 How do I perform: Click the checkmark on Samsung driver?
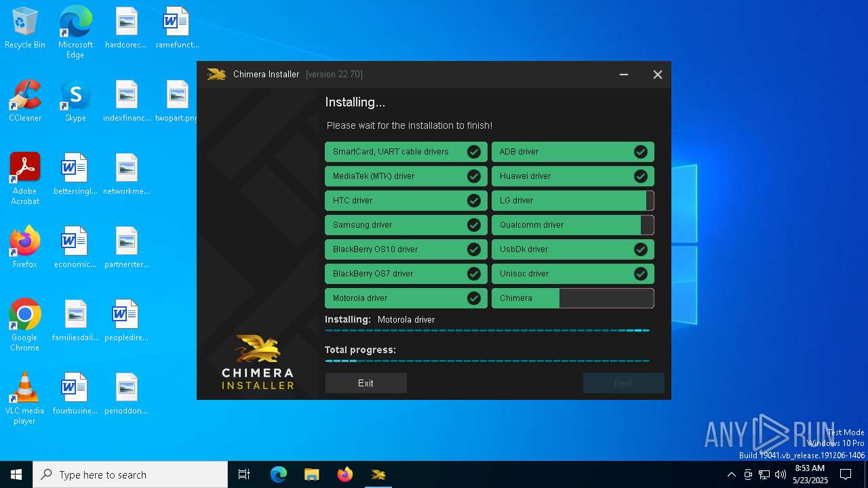point(474,225)
